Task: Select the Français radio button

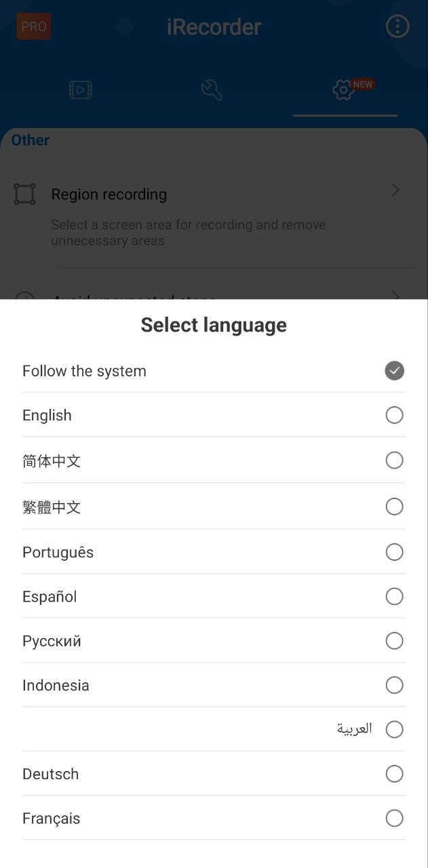Action: [394, 818]
